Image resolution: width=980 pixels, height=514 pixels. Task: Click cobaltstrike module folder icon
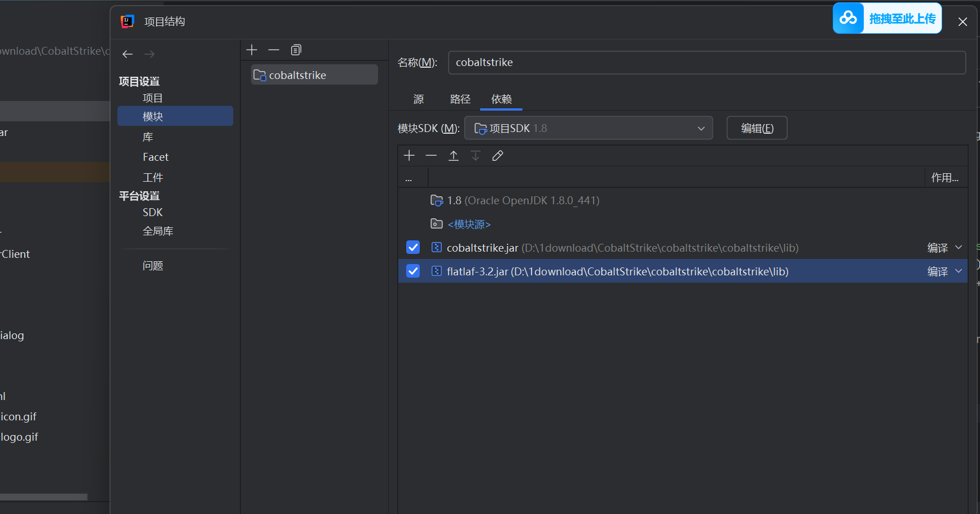[x=260, y=75]
